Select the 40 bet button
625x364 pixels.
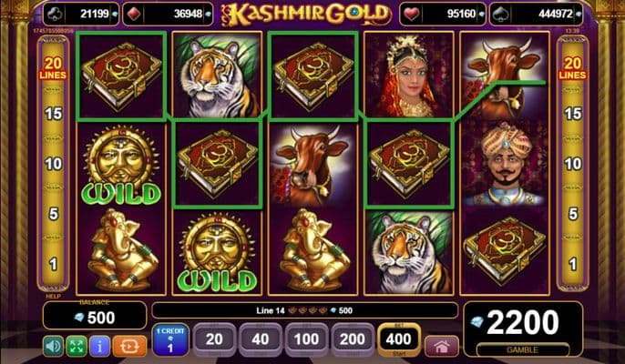261,339
